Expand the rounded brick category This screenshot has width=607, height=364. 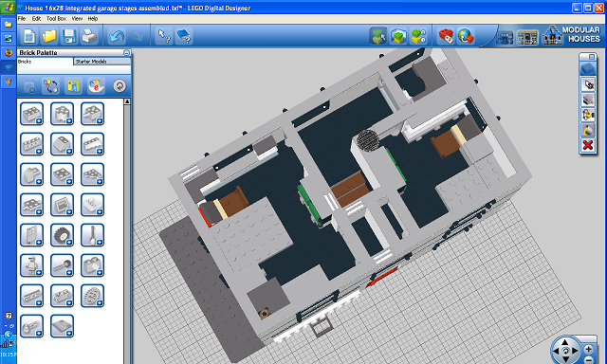pos(62,114)
